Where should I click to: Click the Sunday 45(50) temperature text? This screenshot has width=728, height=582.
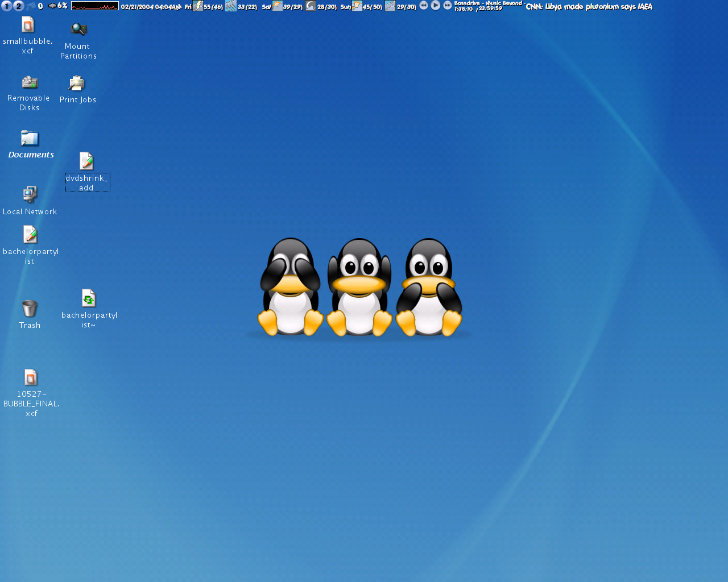click(373, 7)
